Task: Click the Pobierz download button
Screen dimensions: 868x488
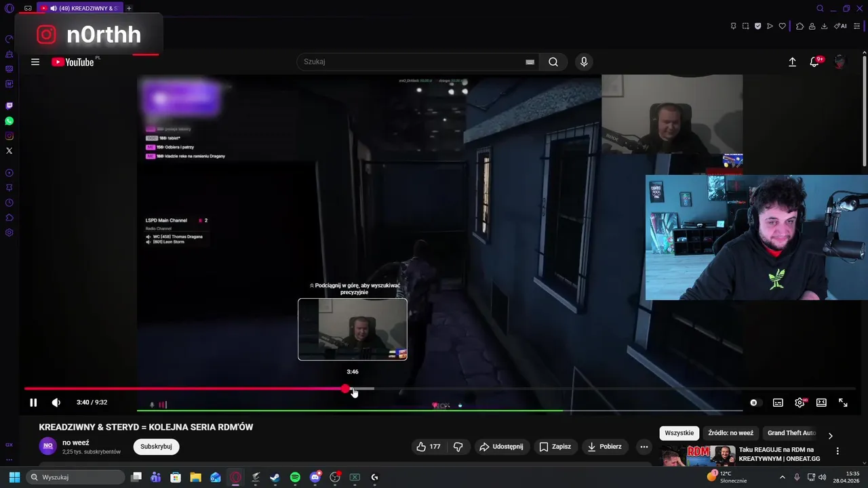Action: [604, 447]
